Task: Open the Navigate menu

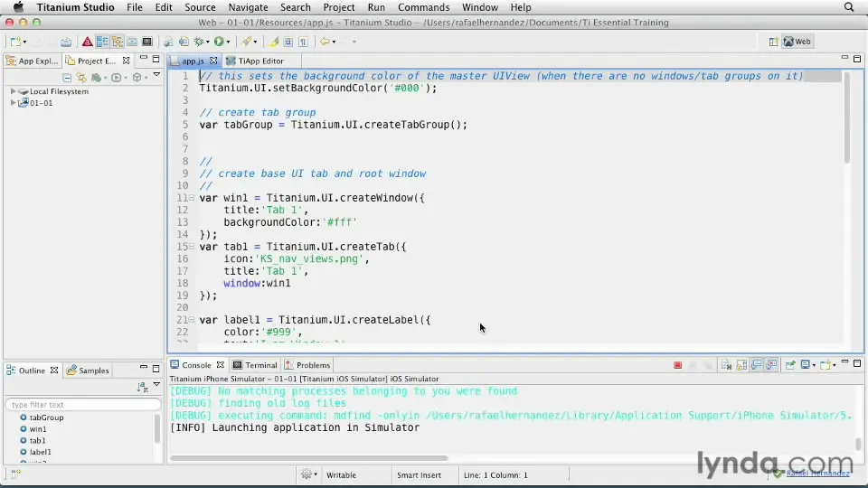Action: (x=248, y=7)
